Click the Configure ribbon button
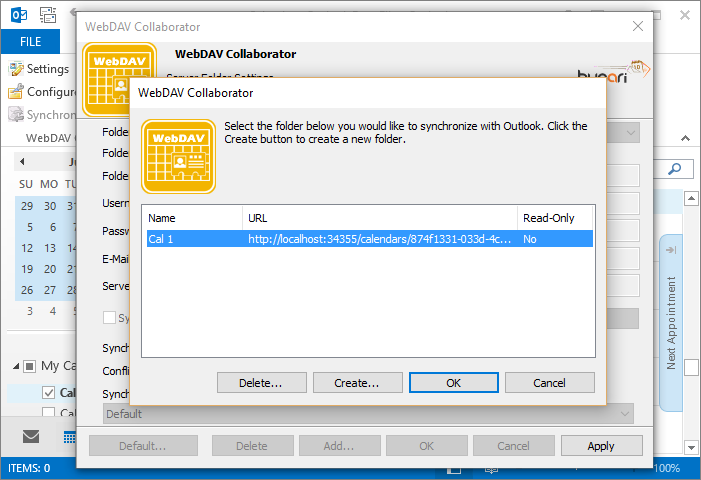Screen dimensions: 701x480 (42, 92)
